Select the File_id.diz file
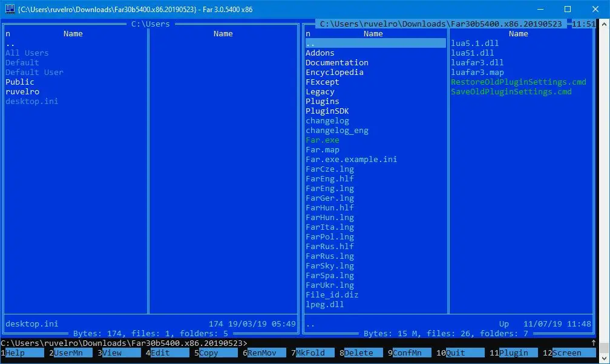 (332, 295)
